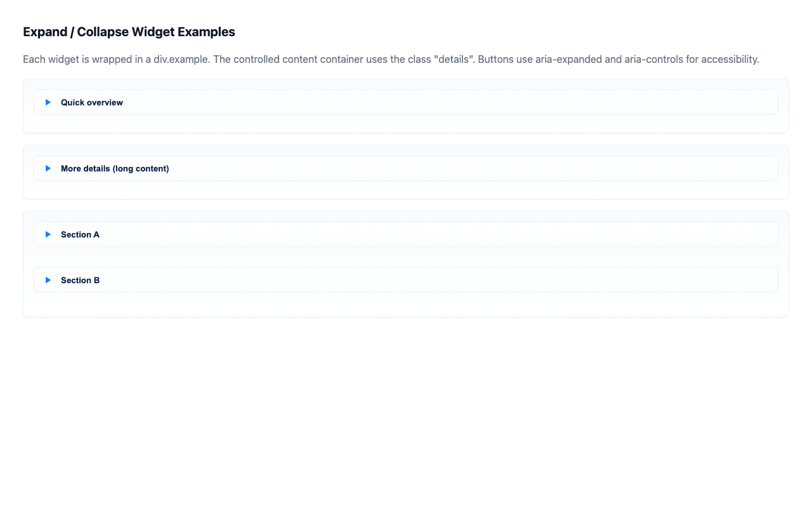Click the Quick overview header button
The height and width of the screenshot is (508, 812).
tap(92, 102)
